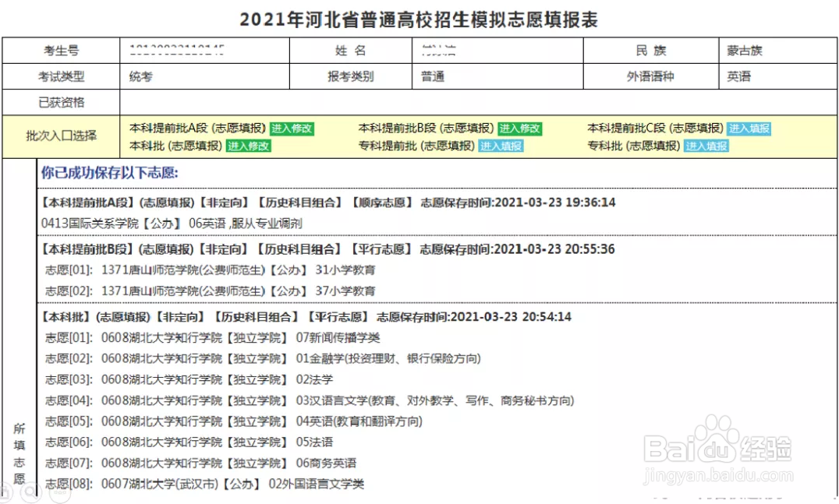Click 志愿[05] row 04英语(教育和翻译方向)
Viewport: 839px width, 504px height.
point(234,421)
